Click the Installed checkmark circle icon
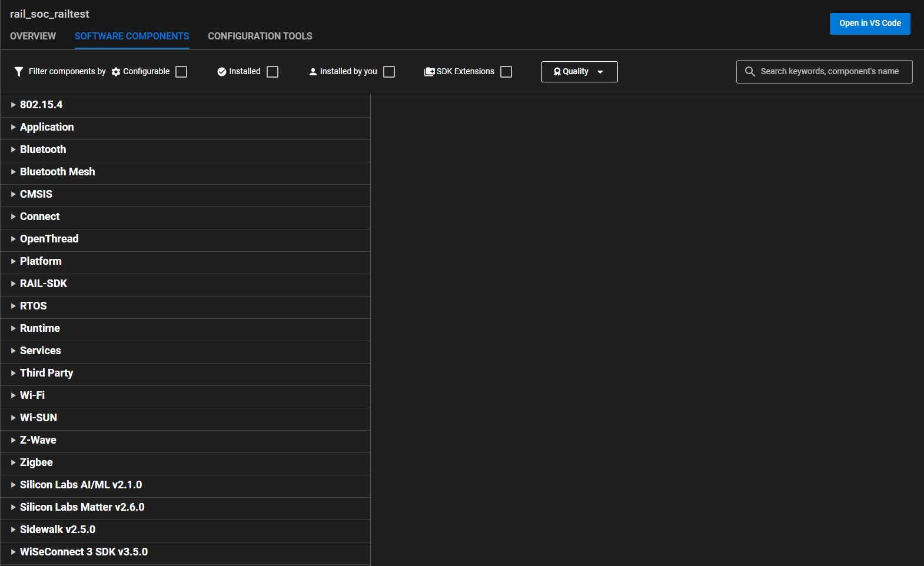 pyautogui.click(x=222, y=72)
